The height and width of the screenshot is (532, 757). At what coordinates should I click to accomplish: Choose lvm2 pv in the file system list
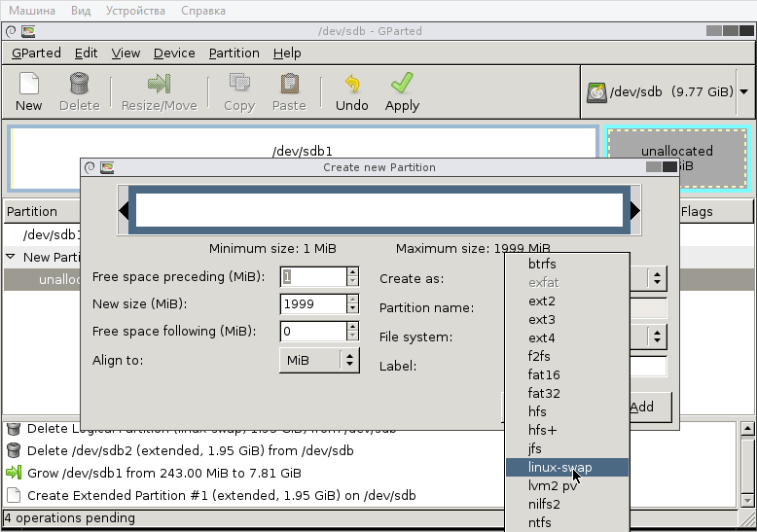567,485
